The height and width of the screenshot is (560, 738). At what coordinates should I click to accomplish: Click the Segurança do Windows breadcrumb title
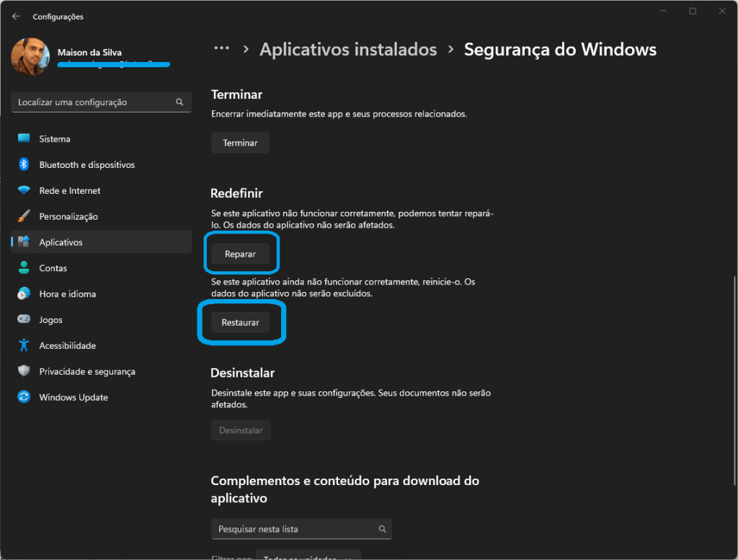tap(560, 50)
